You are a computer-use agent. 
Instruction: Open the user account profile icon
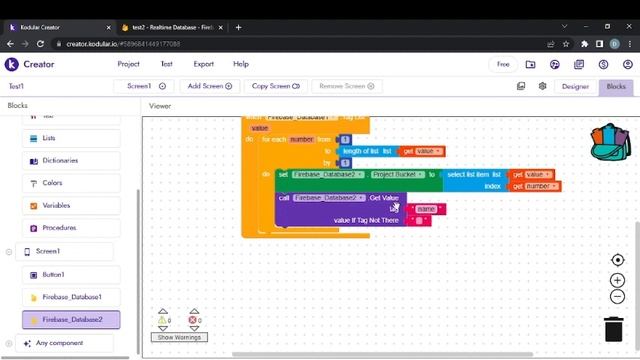point(628,64)
